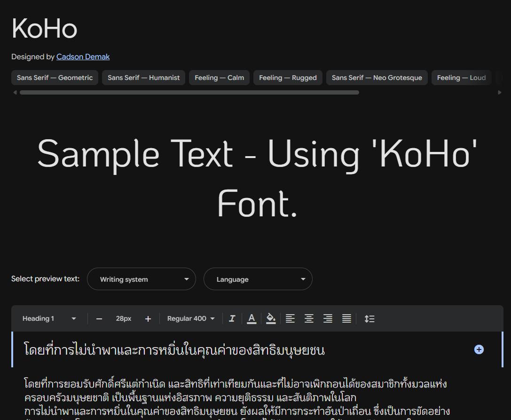
Task: Align text center
Action: [x=309, y=318]
